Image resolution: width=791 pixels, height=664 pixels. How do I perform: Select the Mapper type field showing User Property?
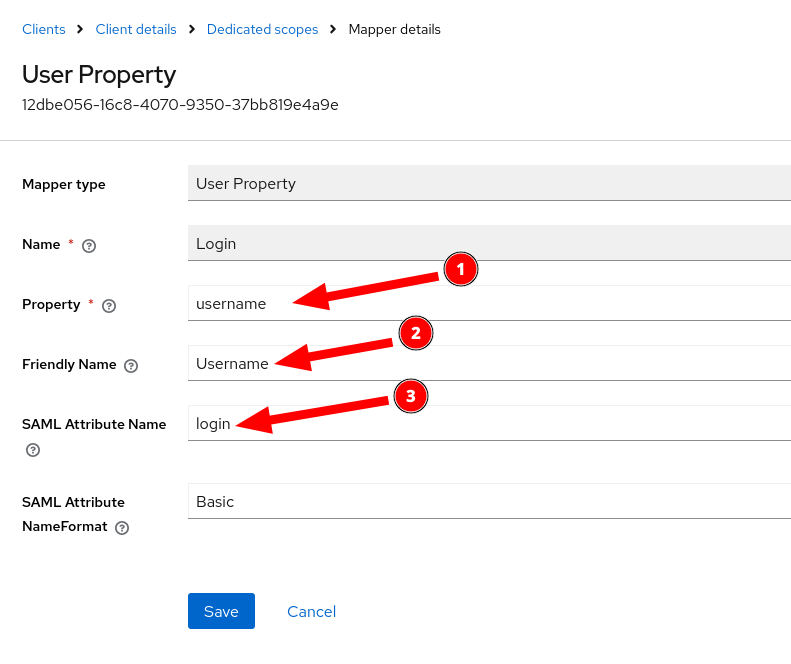click(489, 183)
